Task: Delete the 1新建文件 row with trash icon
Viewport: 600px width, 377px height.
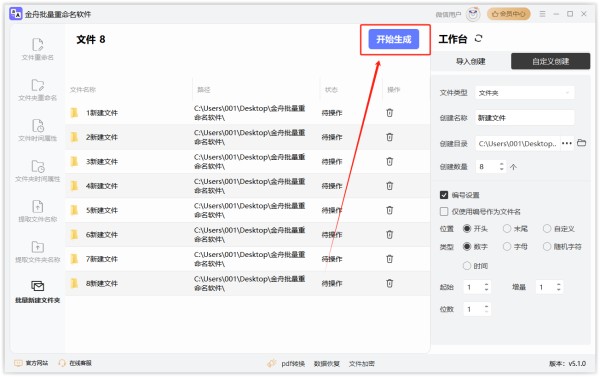Action: [x=390, y=113]
